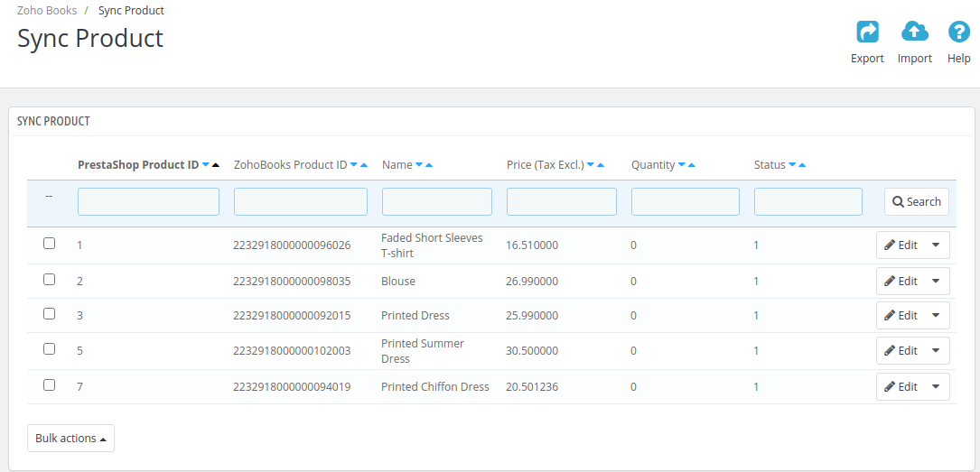Sort Price (Tax Excl.) descending
The image size is (980, 472).
(591, 165)
